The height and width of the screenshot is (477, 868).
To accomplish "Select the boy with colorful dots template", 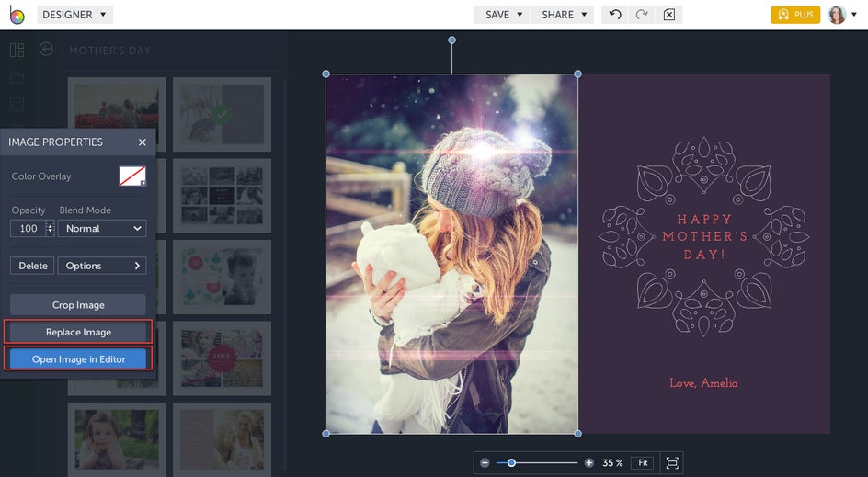I will (x=222, y=278).
